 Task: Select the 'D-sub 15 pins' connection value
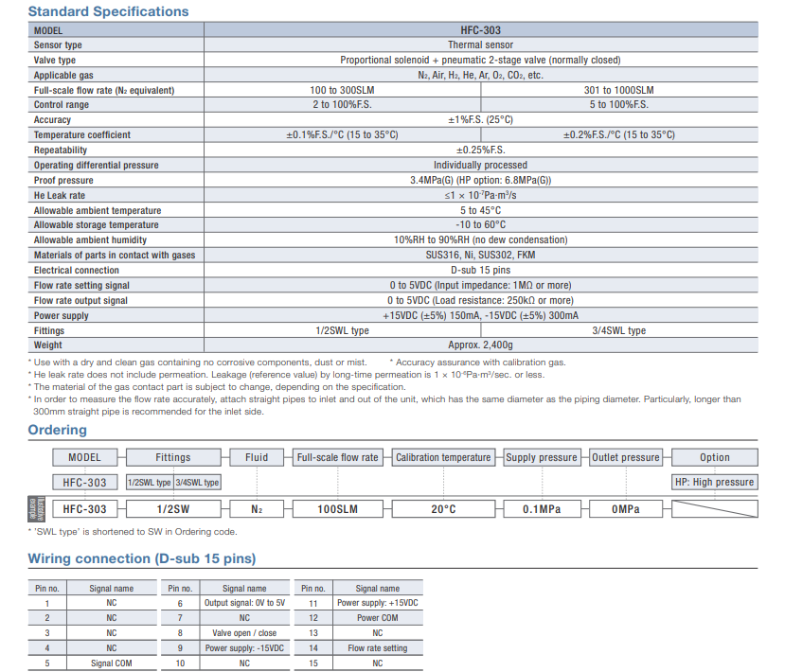point(481,270)
